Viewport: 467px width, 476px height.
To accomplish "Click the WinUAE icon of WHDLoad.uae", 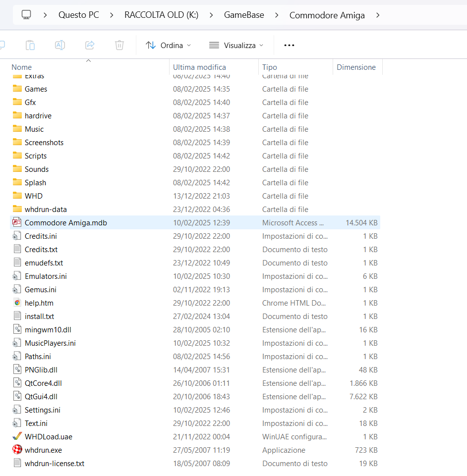I will click(17, 436).
